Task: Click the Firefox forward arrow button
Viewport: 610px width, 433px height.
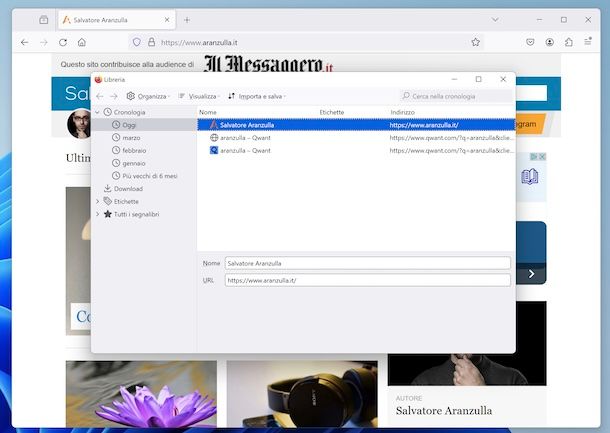Action: [x=44, y=42]
